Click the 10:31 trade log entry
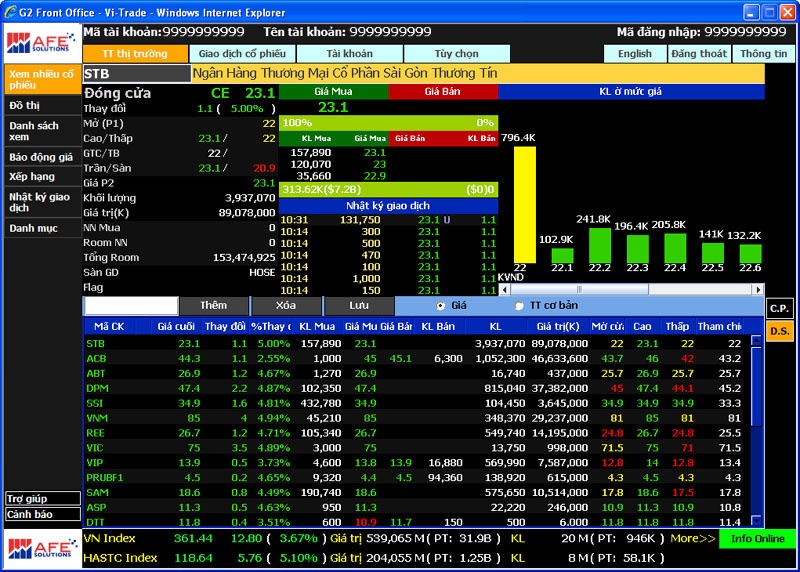 388,220
